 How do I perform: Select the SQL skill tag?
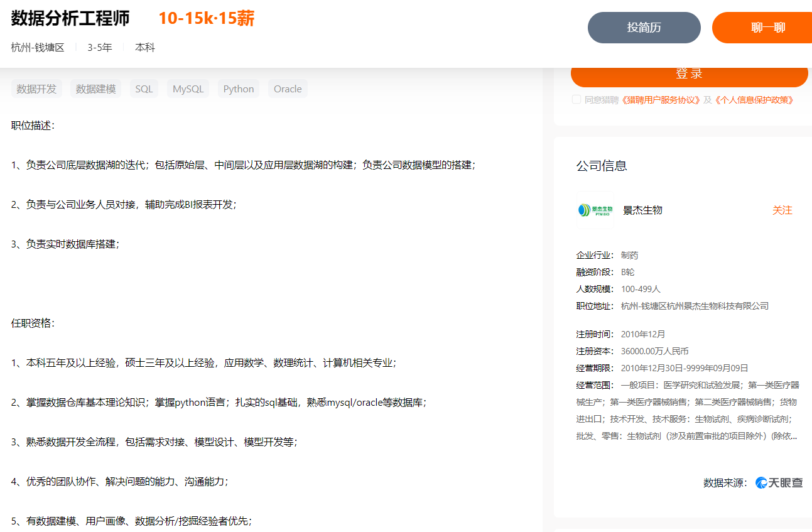pos(144,89)
